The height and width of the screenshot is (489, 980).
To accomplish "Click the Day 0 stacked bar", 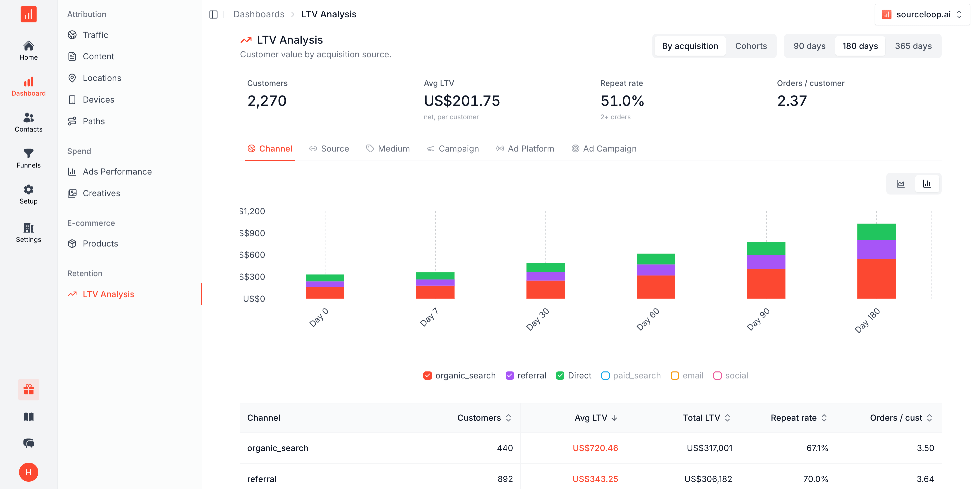I will tap(325, 287).
